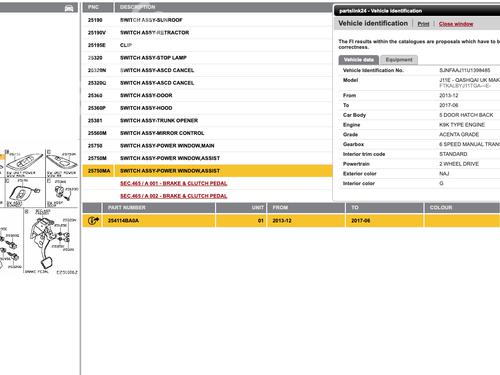Select row 25750 SWITCH ASSY-POWER WINDOW,MAIN
Screen dimensions: 500x375
tap(207, 146)
